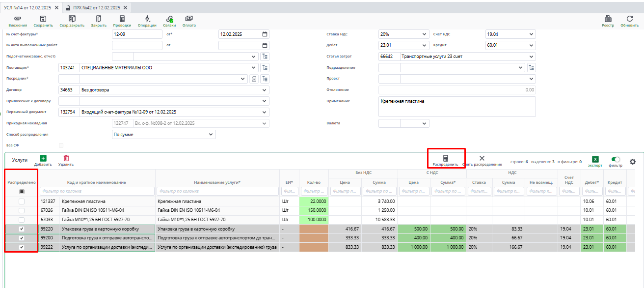Screen dimensions: 644x288
Task: Open Способ распределения dropdown
Action: coord(211,135)
